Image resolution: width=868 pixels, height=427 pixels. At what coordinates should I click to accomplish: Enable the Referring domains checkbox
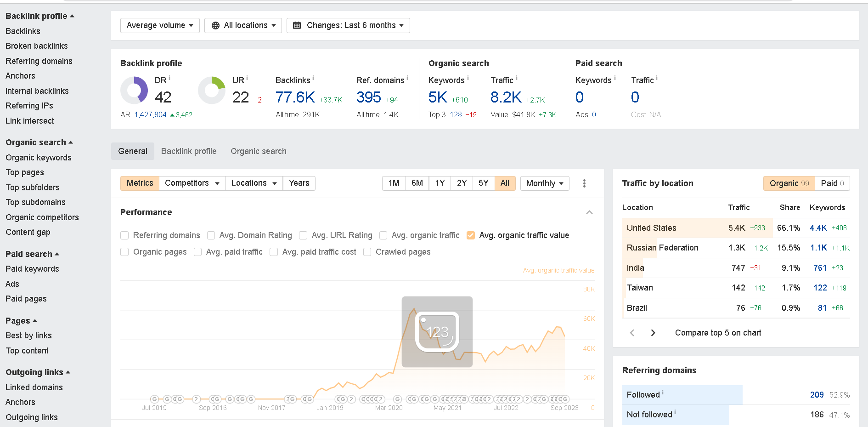tap(124, 235)
